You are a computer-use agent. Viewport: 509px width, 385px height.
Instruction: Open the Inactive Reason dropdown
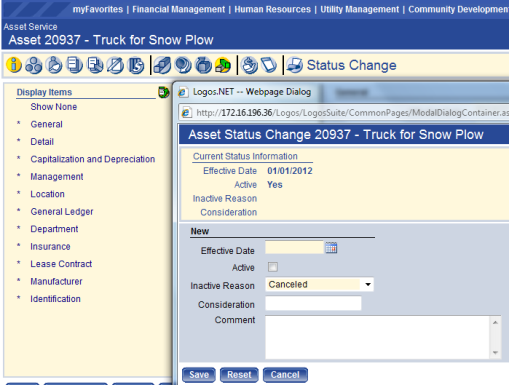(368, 285)
